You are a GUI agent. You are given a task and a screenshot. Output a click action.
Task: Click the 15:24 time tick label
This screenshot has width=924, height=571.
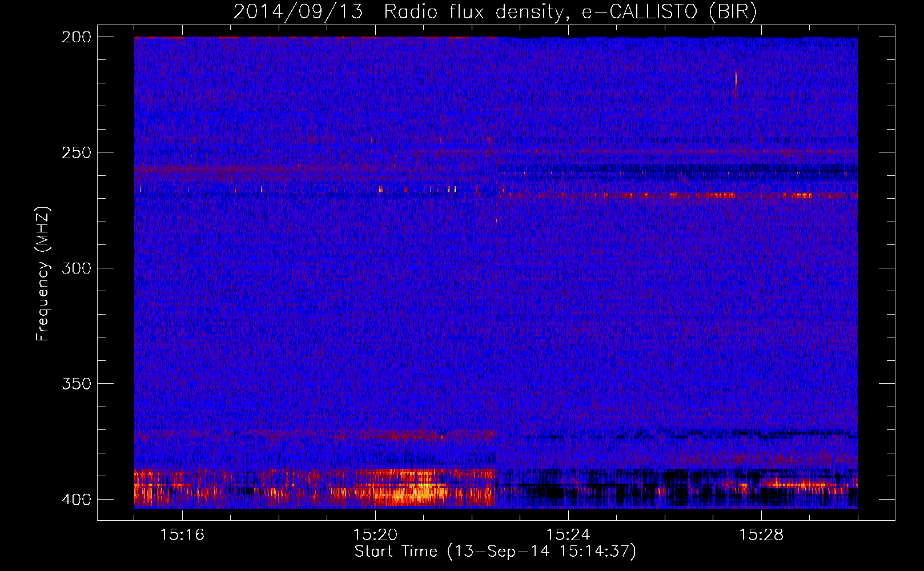pos(568,535)
